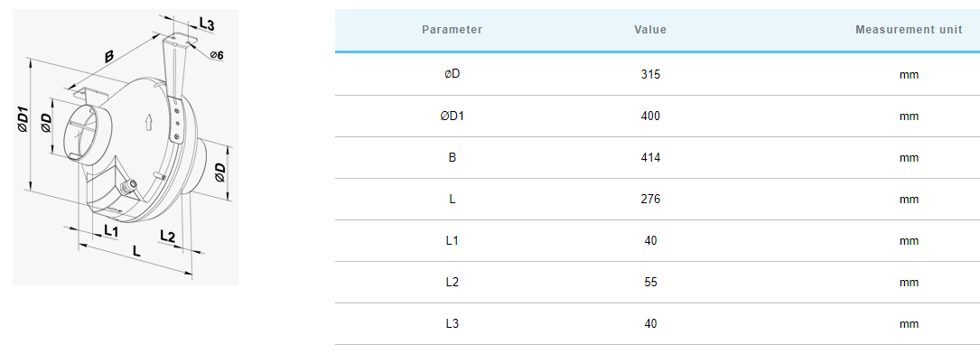Click the 400 value in the table
The width and height of the screenshot is (980, 354).
(650, 116)
